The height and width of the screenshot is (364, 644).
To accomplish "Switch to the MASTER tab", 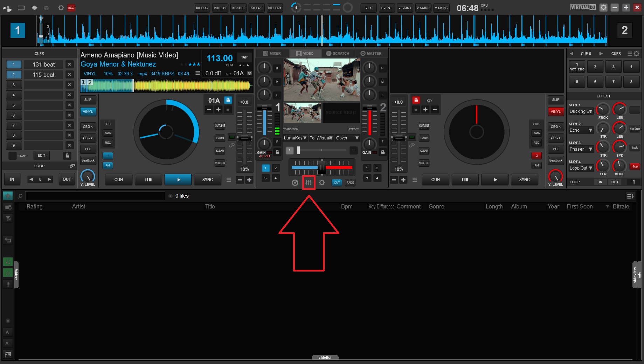I will 371,53.
